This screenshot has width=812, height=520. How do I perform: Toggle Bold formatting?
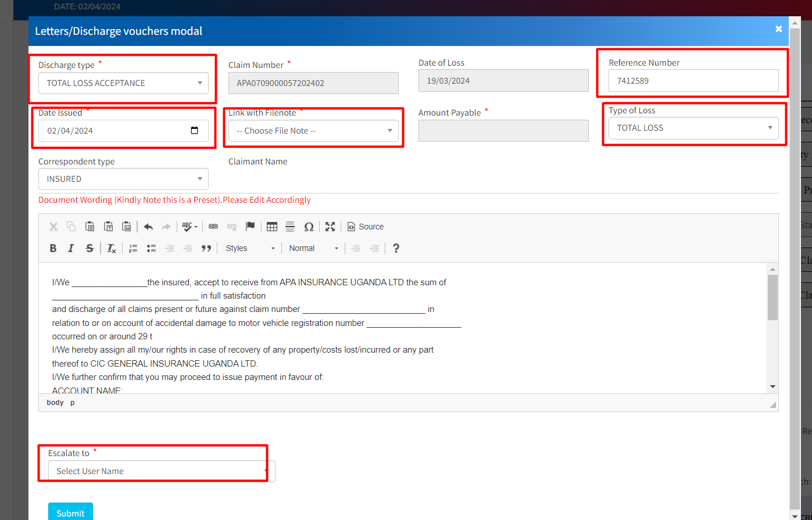53,248
